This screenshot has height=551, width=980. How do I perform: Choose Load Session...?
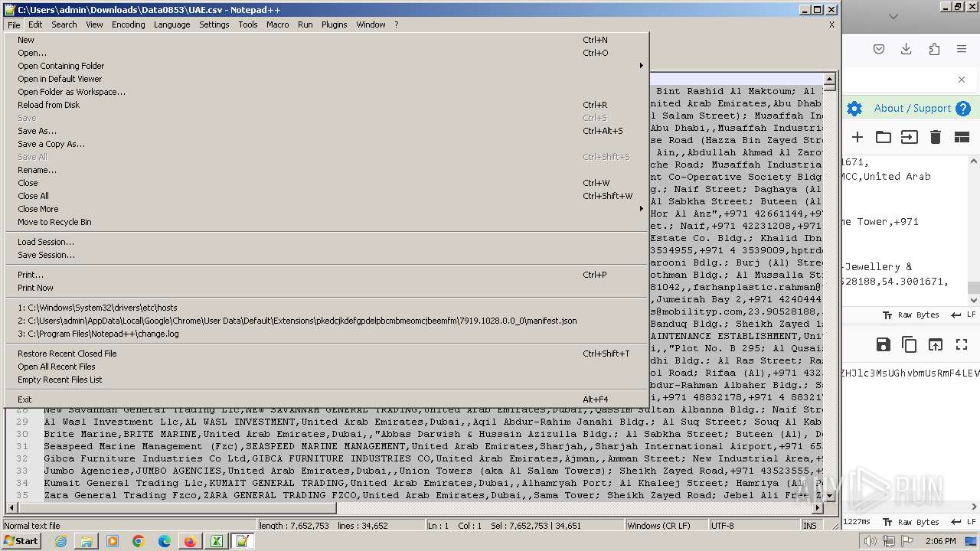(326, 242)
